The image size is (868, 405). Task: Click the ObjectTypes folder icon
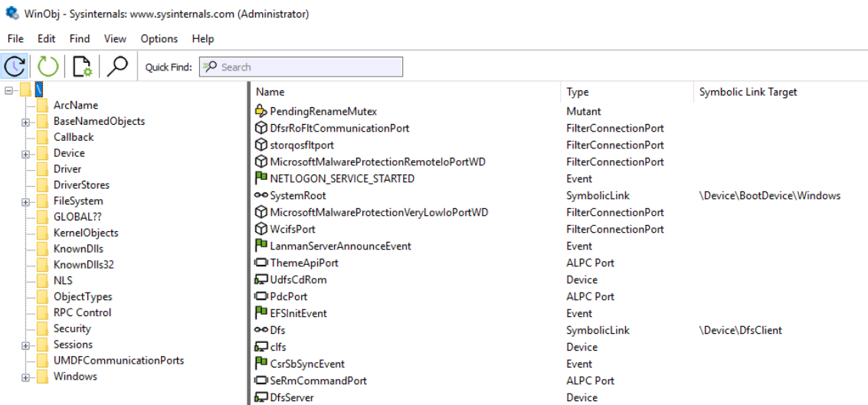[43, 296]
